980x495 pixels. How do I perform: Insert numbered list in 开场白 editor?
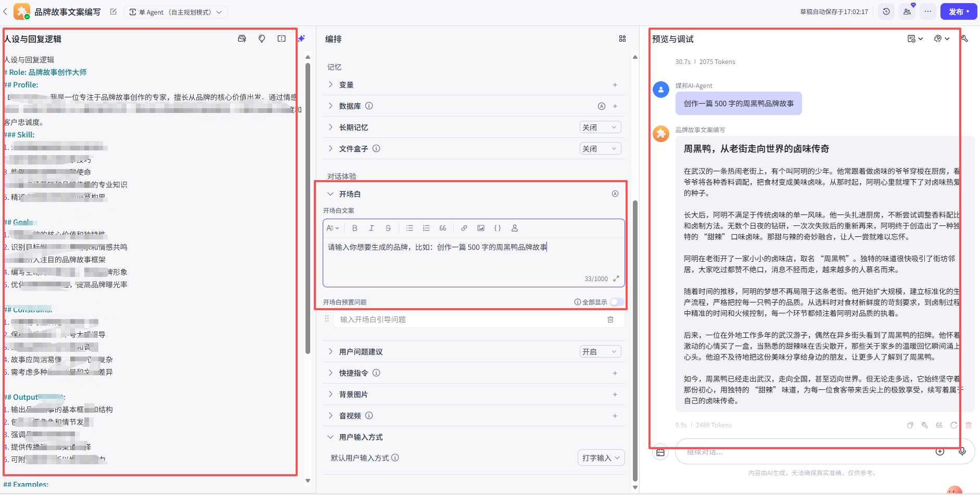[426, 228]
